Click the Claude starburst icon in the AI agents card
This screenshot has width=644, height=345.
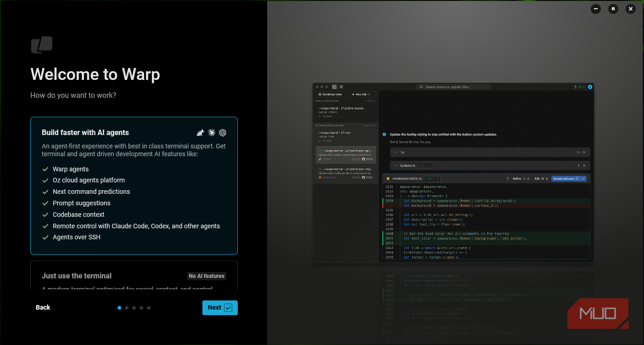click(212, 133)
